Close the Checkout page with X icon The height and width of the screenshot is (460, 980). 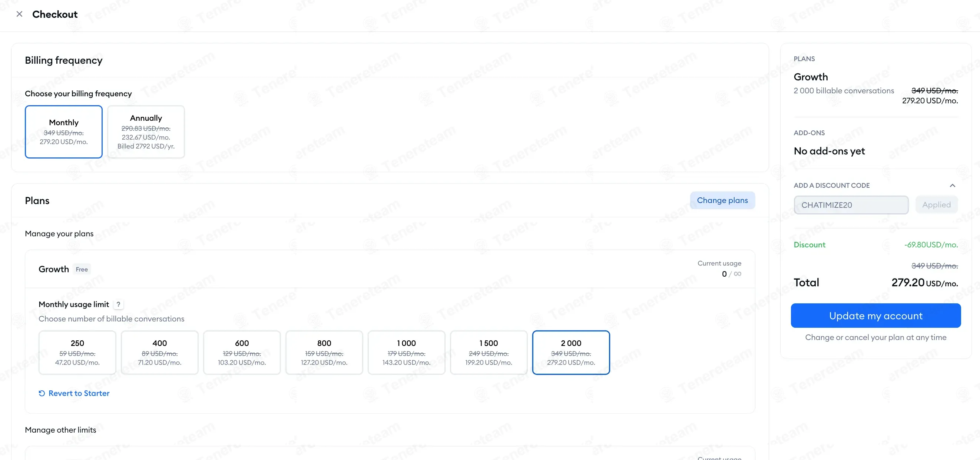tap(19, 14)
